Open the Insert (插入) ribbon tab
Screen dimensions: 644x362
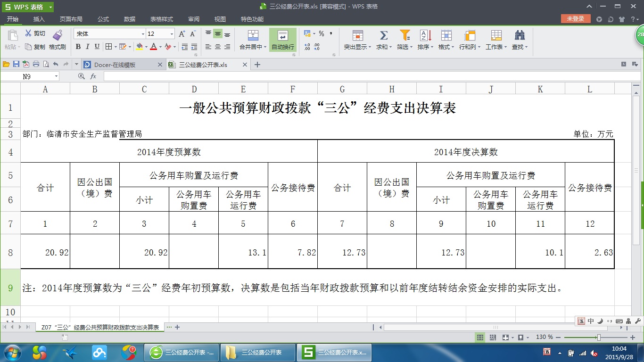[x=39, y=19]
